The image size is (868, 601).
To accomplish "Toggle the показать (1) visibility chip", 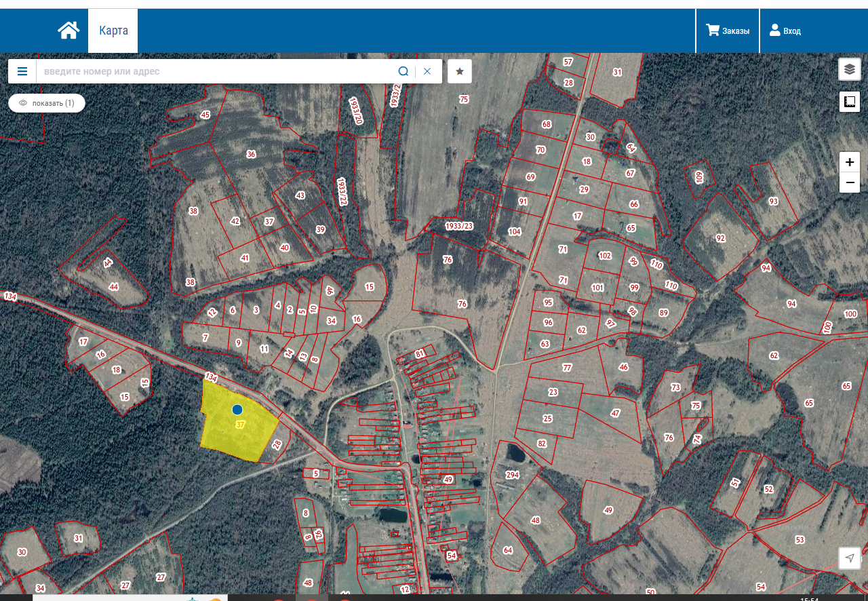I will (47, 103).
